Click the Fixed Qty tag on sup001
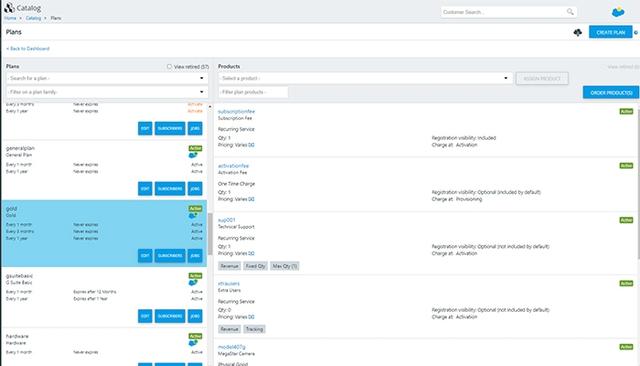This screenshot has width=640, height=366. [x=256, y=266]
